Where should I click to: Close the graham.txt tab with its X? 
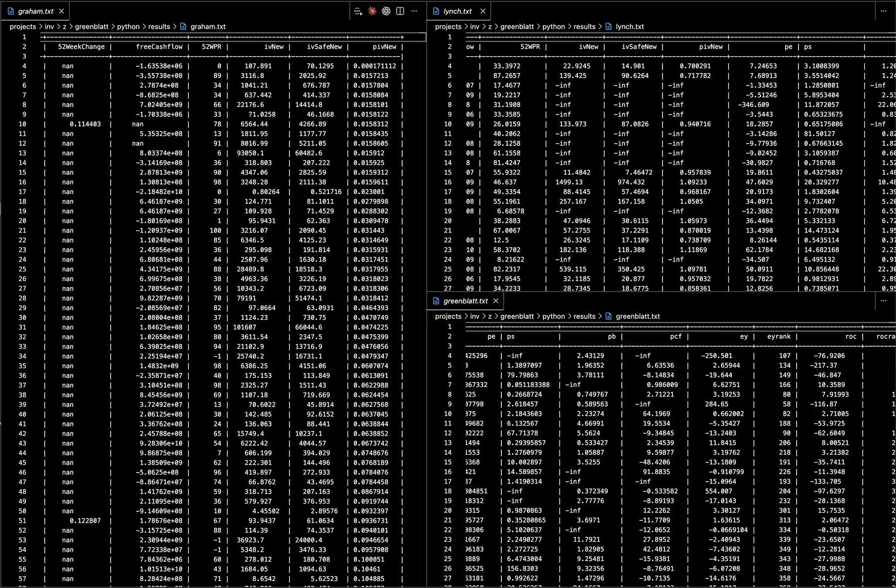click(61, 11)
